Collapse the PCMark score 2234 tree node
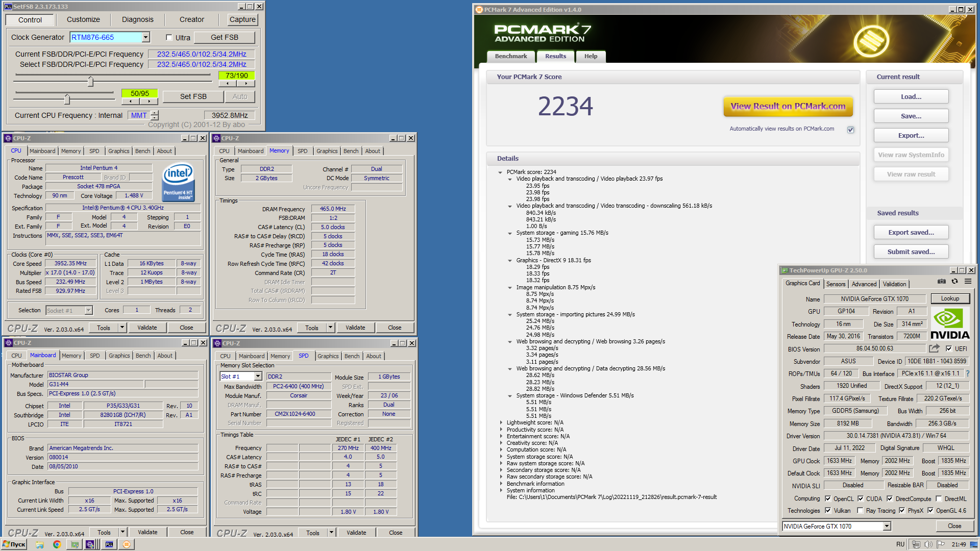This screenshot has height=551, width=980. [500, 172]
